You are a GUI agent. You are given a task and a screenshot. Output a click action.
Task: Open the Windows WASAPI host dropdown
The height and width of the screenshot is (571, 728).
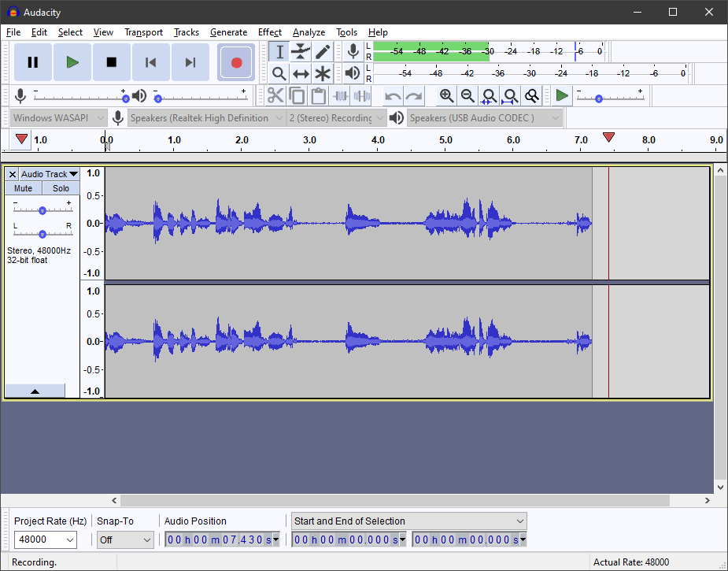[59, 118]
